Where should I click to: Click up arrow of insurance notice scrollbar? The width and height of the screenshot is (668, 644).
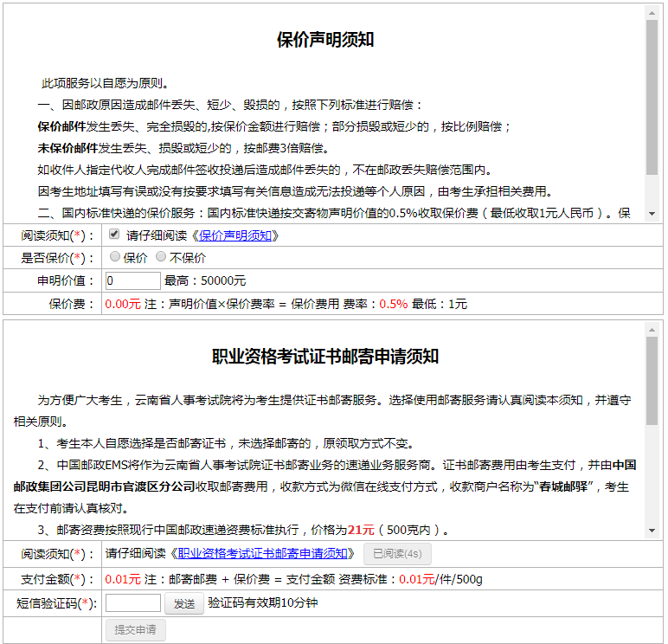(652, 12)
